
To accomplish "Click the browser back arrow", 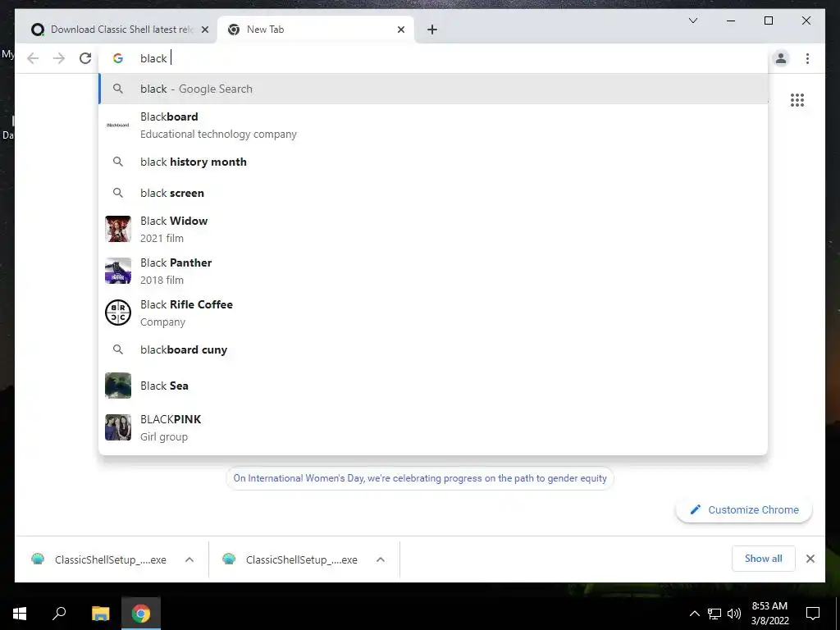I will tap(33, 58).
